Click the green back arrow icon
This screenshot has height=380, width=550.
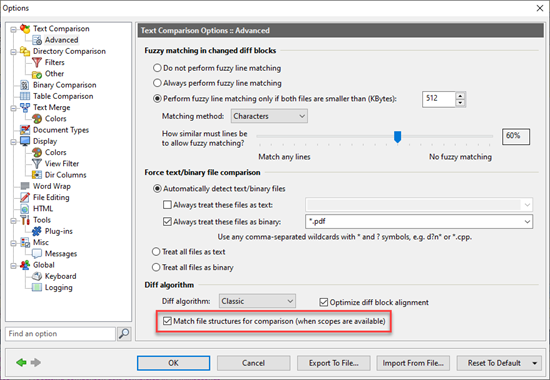pyautogui.click(x=21, y=362)
